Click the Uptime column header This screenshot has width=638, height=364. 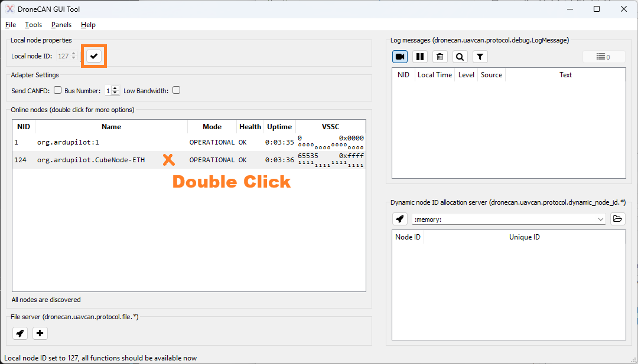pyautogui.click(x=279, y=127)
